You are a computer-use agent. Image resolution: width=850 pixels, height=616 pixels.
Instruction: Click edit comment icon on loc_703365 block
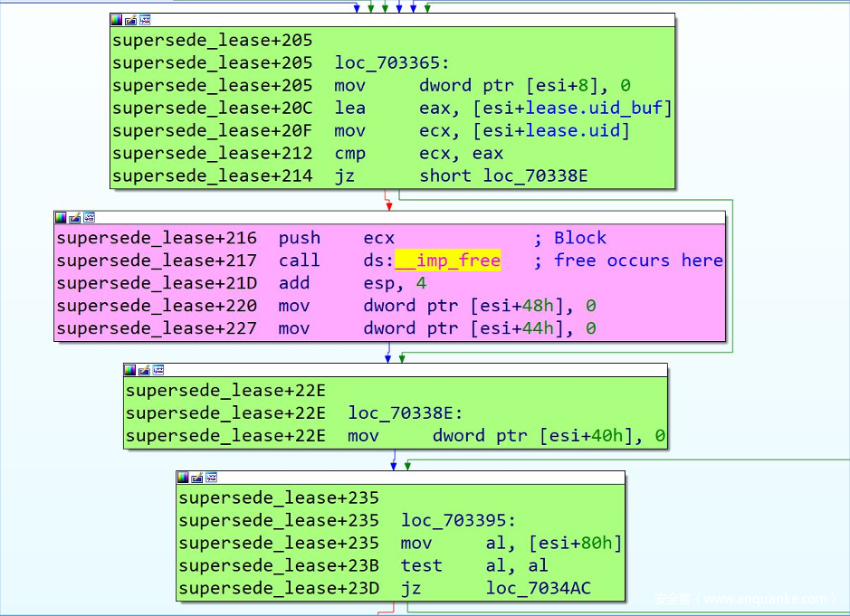(x=130, y=20)
